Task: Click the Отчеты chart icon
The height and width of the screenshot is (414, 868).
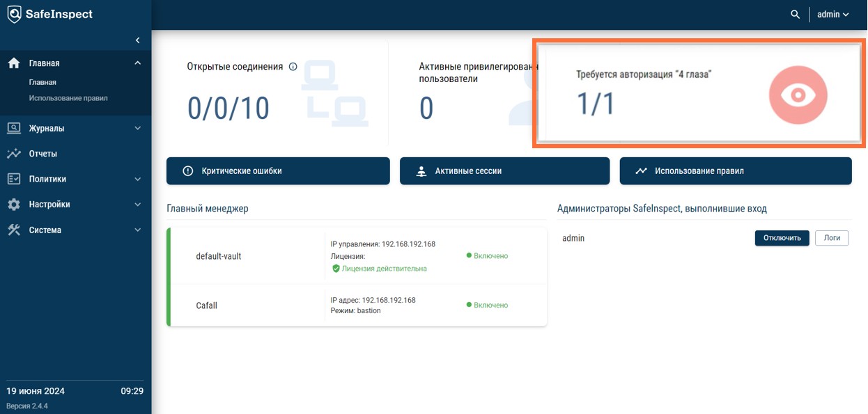Action: click(x=14, y=154)
